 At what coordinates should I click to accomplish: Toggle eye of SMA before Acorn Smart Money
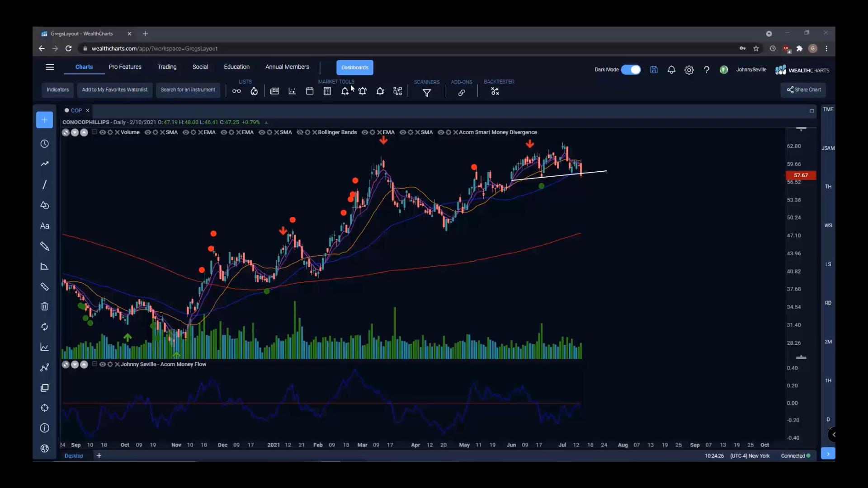[x=403, y=132]
